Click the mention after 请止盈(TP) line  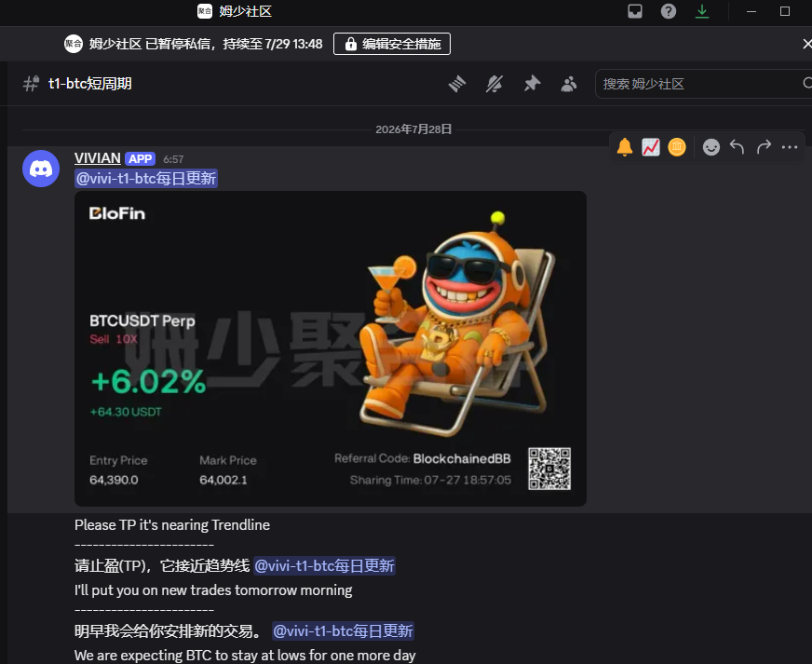pos(325,565)
